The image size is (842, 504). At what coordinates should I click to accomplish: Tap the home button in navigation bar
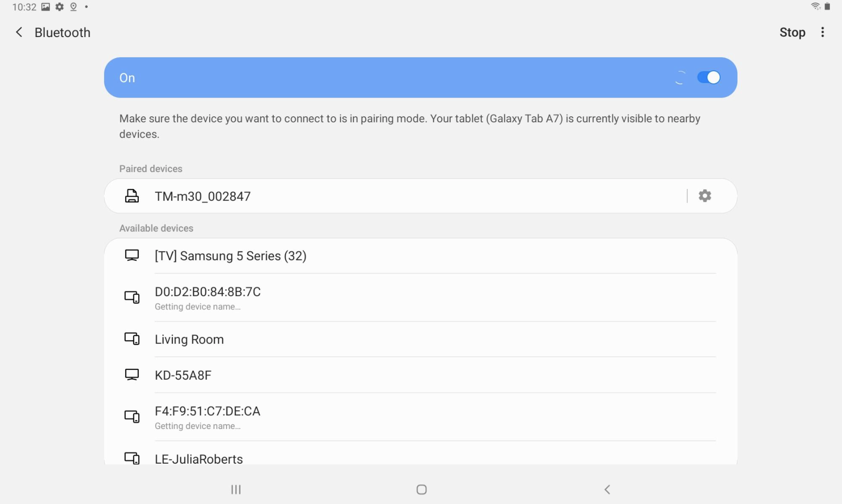(421, 489)
